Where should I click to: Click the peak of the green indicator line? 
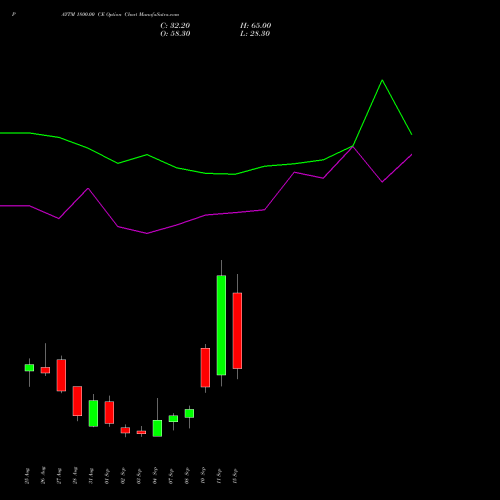tap(382, 80)
